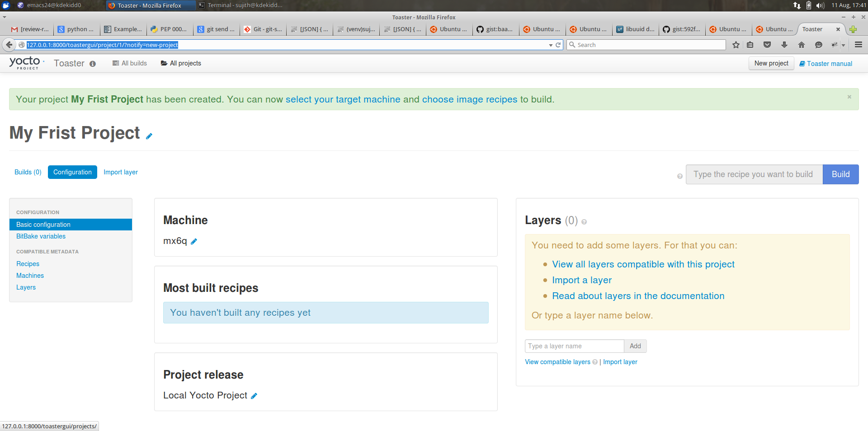Expand the address bar history dropdown
Image resolution: width=868 pixels, height=431 pixels.
click(551, 45)
